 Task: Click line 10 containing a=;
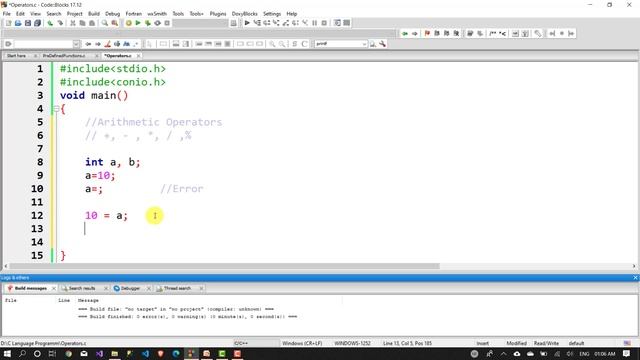(94, 189)
